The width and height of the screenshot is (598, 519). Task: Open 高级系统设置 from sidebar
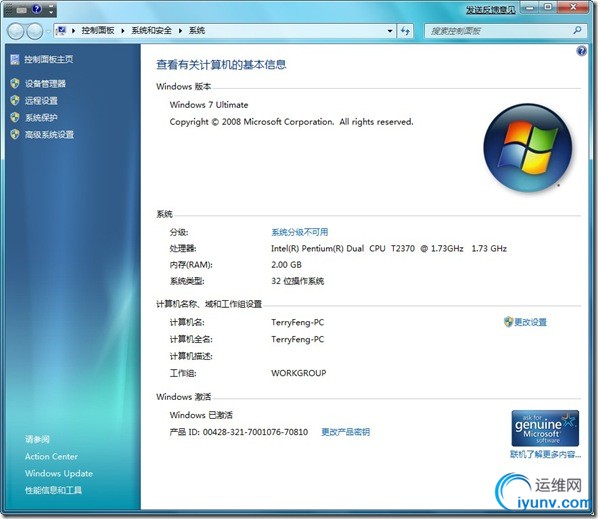click(x=49, y=134)
